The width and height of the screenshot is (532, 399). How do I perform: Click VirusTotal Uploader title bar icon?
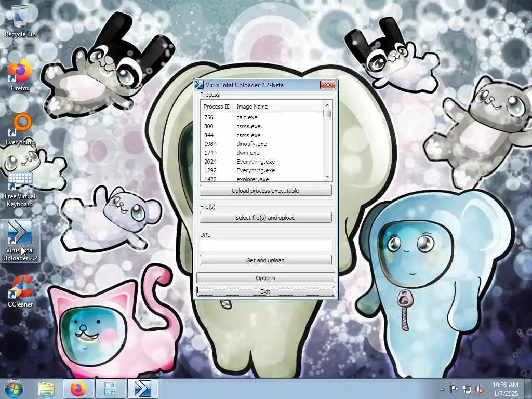tap(199, 85)
